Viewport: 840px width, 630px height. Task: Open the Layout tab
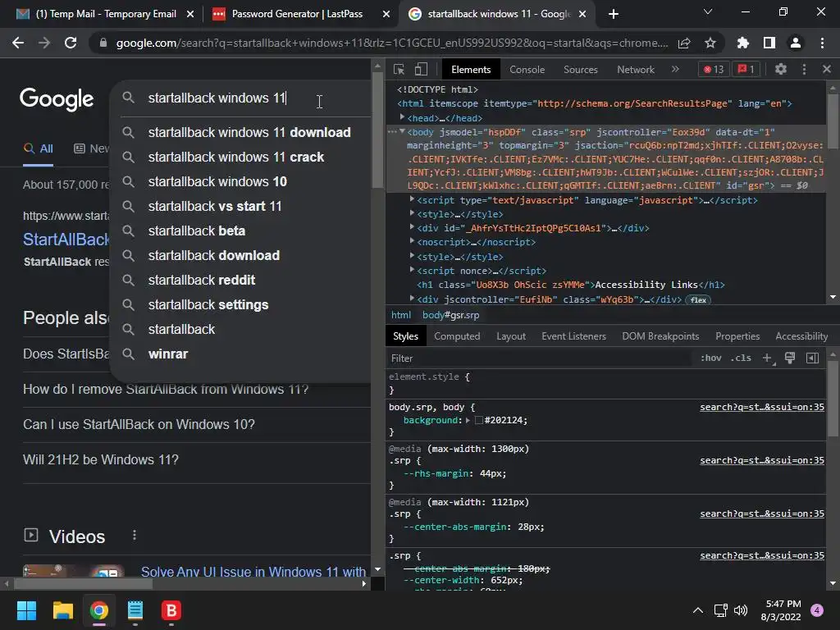510,336
